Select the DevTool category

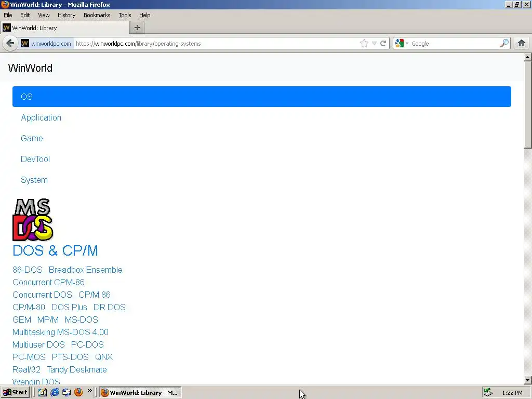coord(35,159)
